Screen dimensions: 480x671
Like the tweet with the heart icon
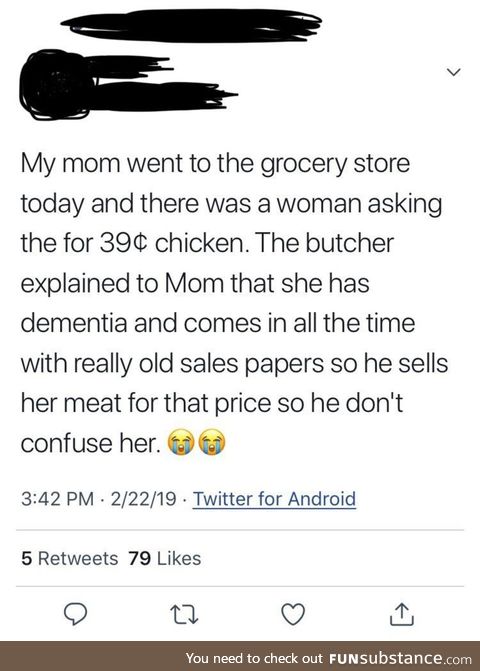(x=293, y=614)
